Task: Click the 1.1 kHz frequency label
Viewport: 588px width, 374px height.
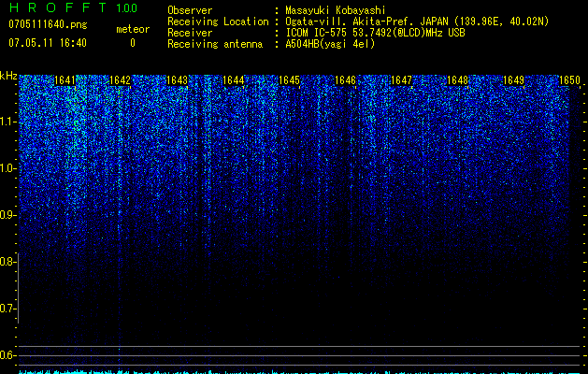Action: point(7,122)
